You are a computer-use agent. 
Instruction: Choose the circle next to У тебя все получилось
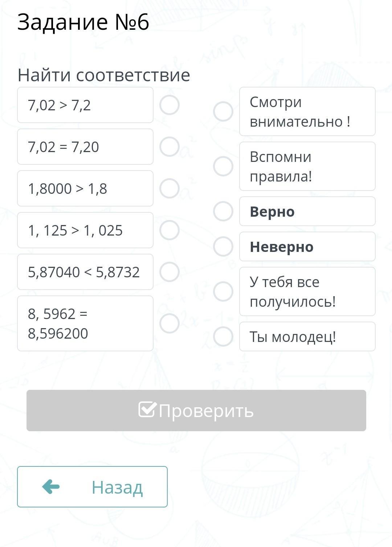(223, 291)
